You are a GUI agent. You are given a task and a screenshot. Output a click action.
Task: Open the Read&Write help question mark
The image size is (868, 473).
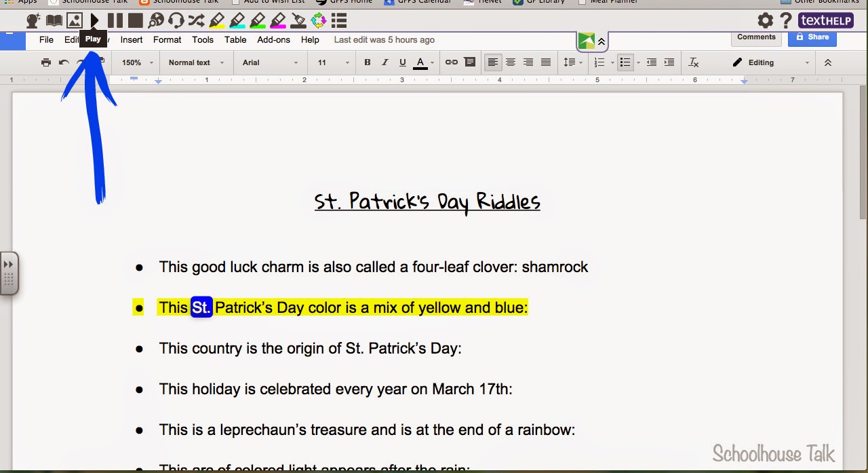pyautogui.click(x=786, y=20)
